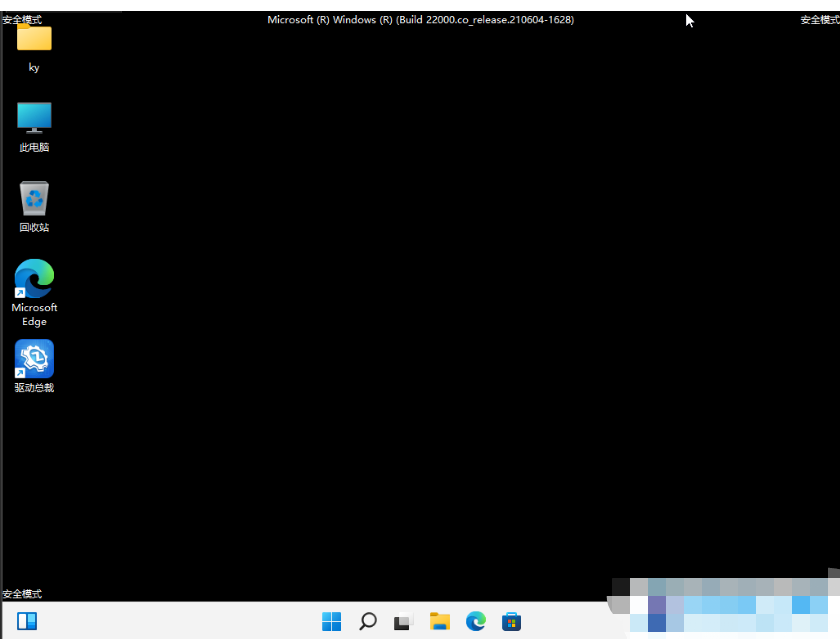
Task: Select the 驱动总裁 desktop shortcut
Action: click(x=34, y=359)
